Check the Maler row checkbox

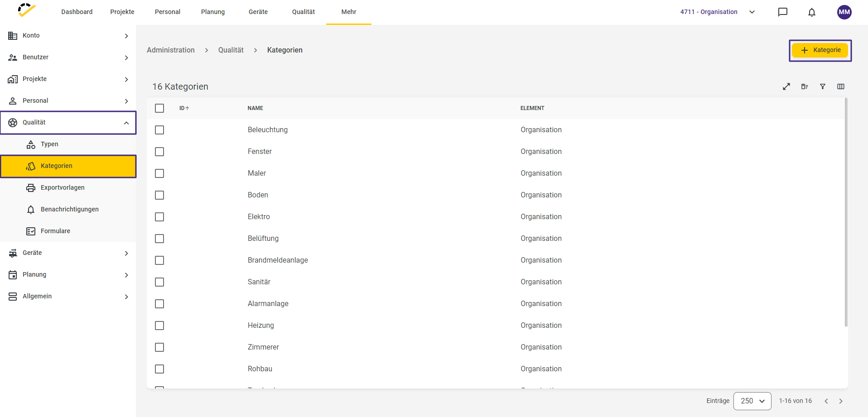(x=159, y=173)
